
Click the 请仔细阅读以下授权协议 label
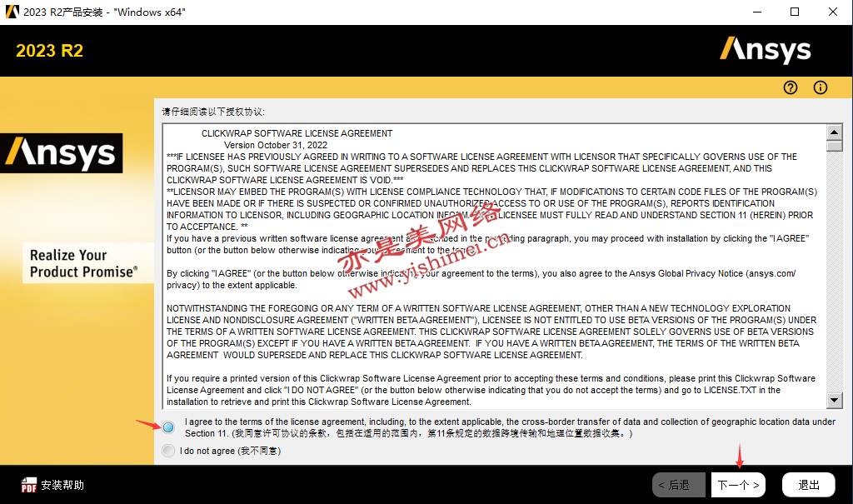tap(213, 112)
